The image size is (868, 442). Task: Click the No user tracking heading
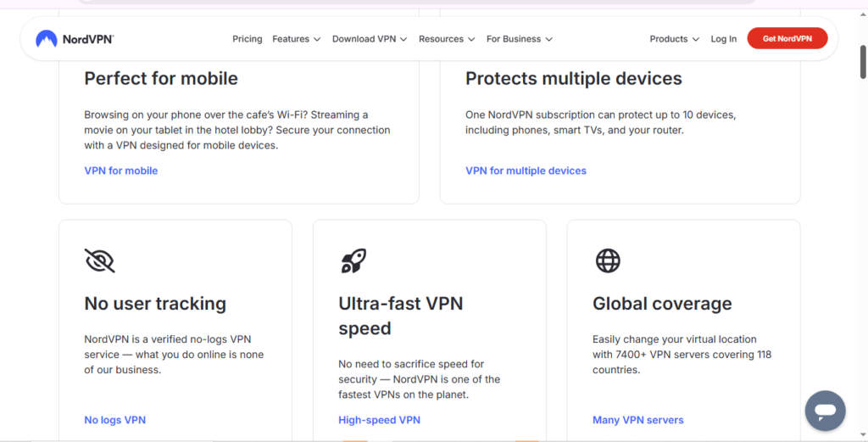[x=155, y=304]
